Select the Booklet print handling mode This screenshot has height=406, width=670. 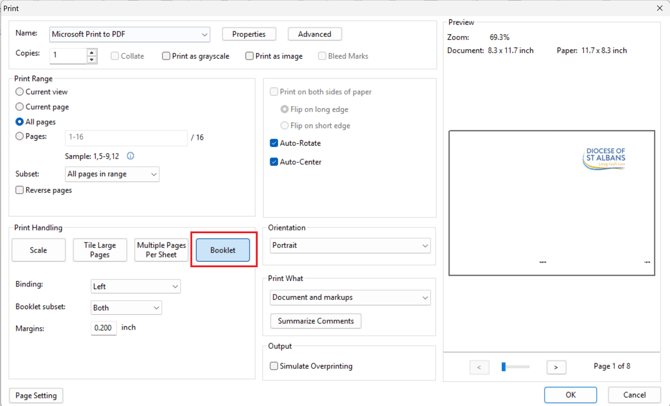coord(224,250)
